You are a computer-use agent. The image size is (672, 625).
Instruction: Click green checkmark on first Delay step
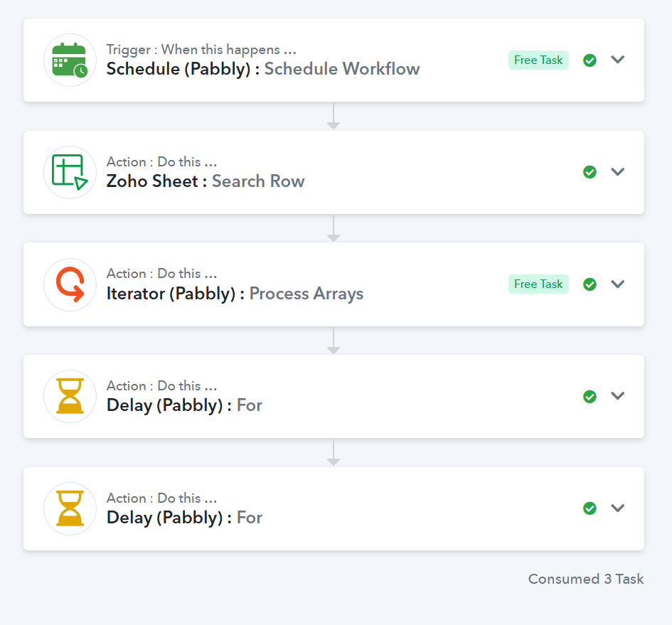(x=590, y=397)
